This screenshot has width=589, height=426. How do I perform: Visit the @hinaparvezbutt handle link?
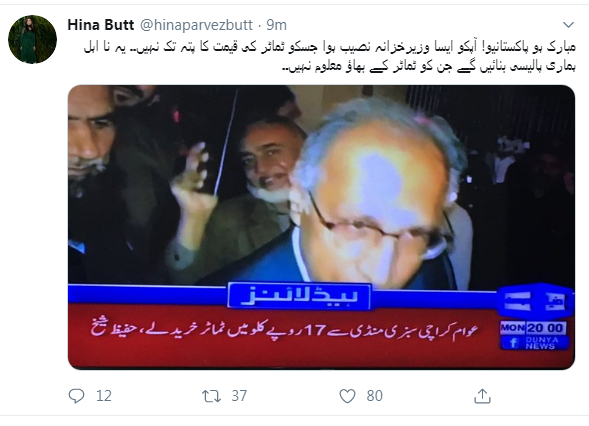[196, 25]
